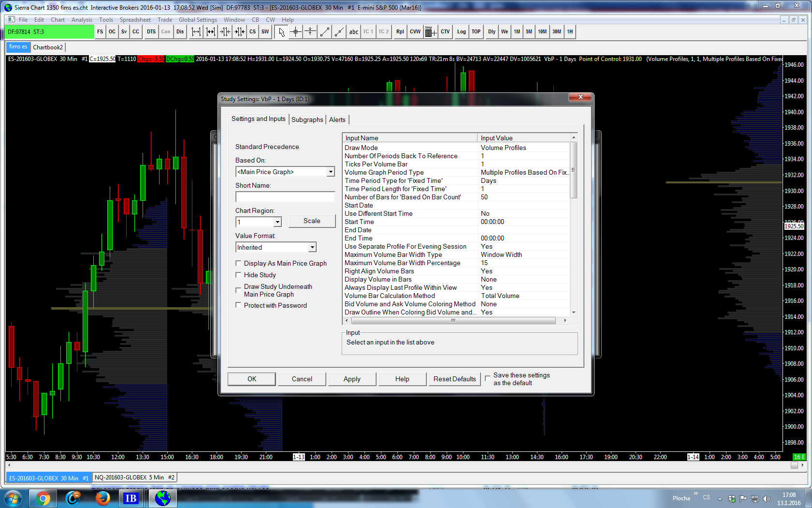Open the File menu
Image resolution: width=812 pixels, height=508 pixels.
23,20
